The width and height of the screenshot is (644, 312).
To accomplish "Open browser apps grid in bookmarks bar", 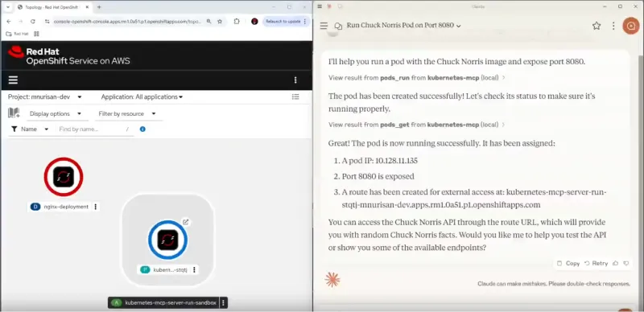I will (36, 34).
